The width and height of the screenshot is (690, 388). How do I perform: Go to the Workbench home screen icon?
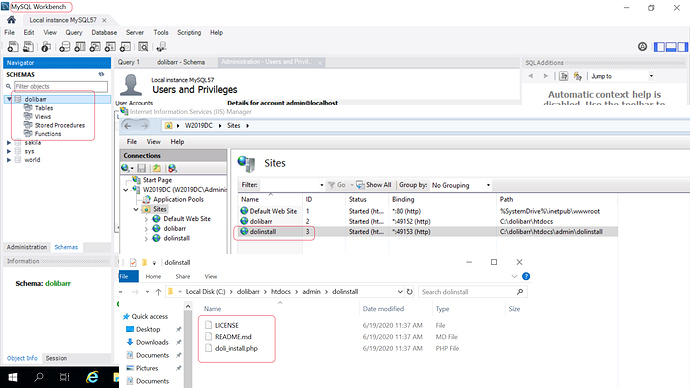(11, 20)
